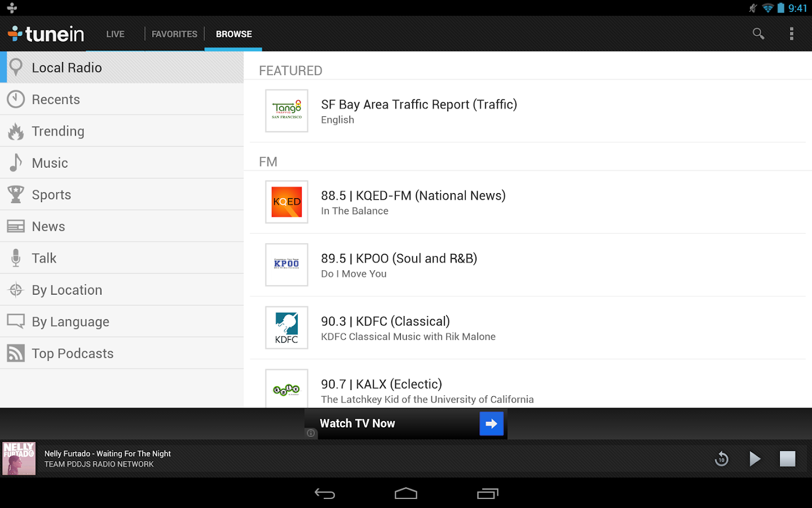Open the Sports category

122,194
